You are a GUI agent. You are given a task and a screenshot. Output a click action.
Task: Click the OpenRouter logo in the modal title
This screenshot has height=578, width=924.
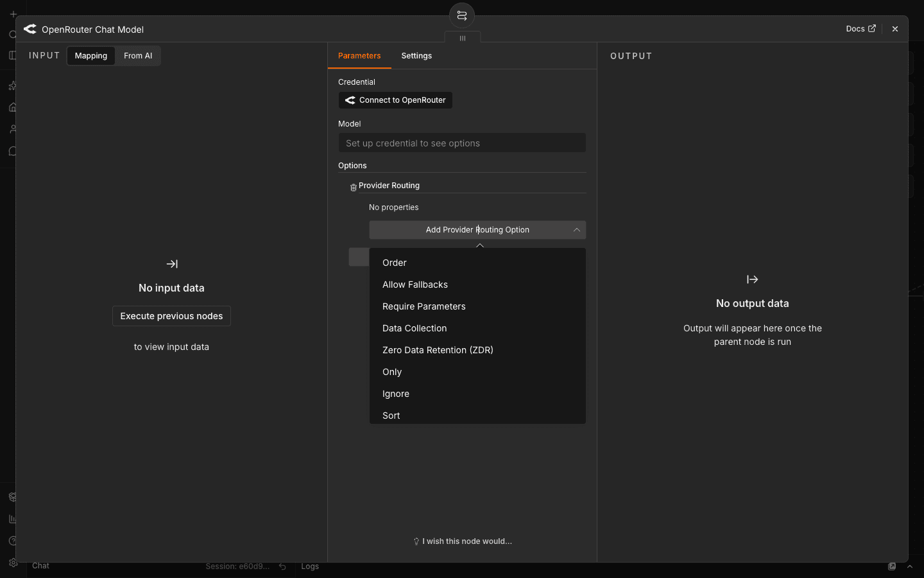coord(30,29)
